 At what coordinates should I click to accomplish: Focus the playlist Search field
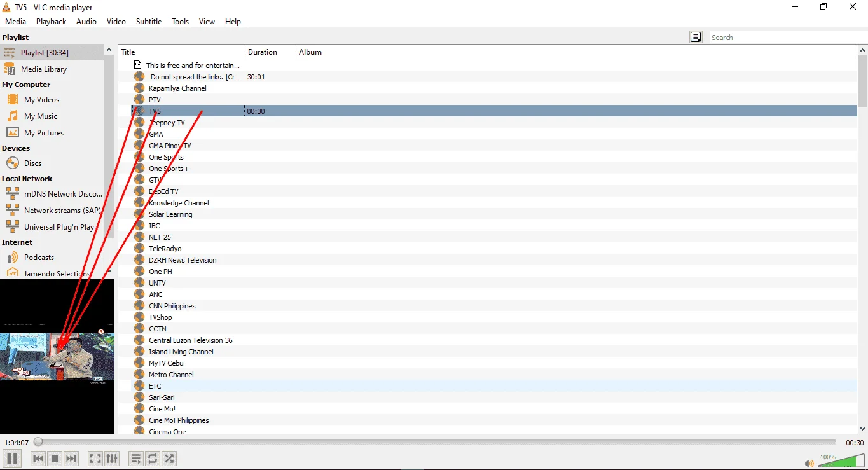click(x=789, y=38)
